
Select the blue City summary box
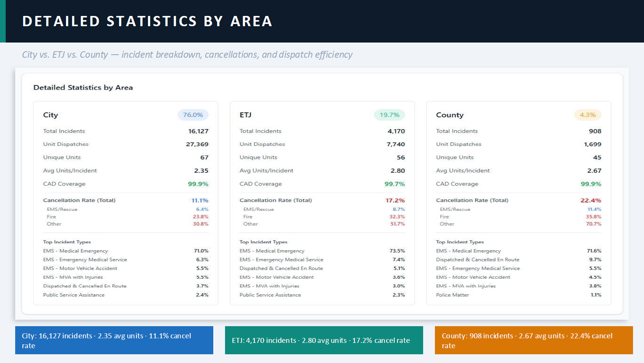click(x=114, y=340)
